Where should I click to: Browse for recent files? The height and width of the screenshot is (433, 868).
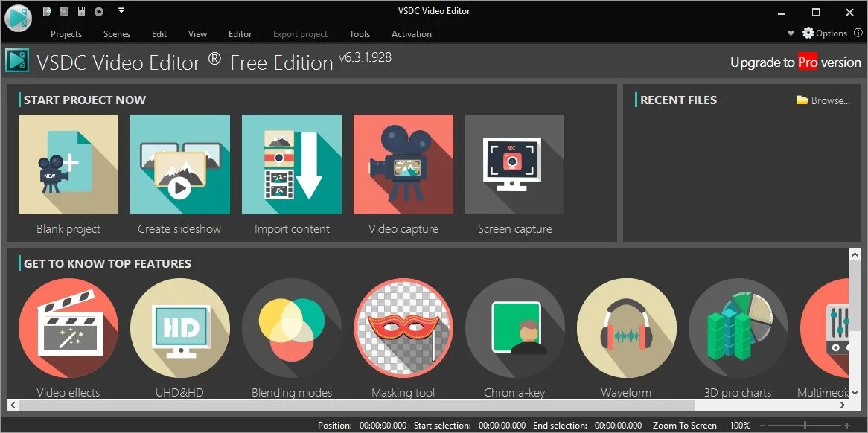point(823,100)
